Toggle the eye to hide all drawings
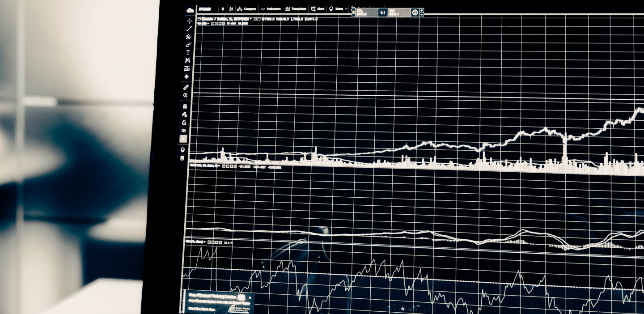This screenshot has width=644, height=314. pos(183,131)
